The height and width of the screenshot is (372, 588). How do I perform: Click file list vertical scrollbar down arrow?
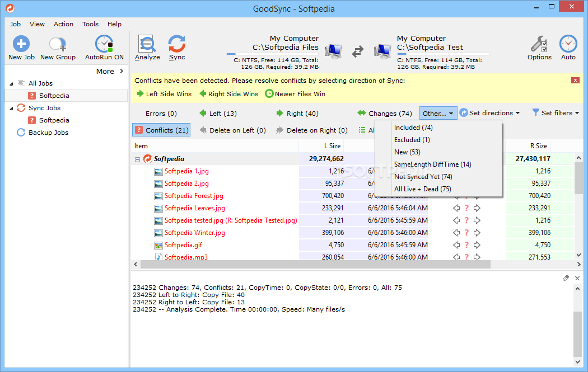point(578,255)
